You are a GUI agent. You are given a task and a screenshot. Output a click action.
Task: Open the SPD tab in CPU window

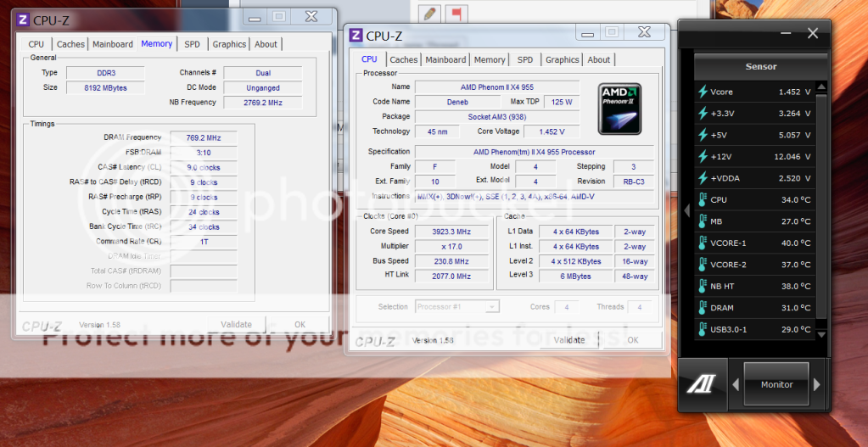click(525, 59)
